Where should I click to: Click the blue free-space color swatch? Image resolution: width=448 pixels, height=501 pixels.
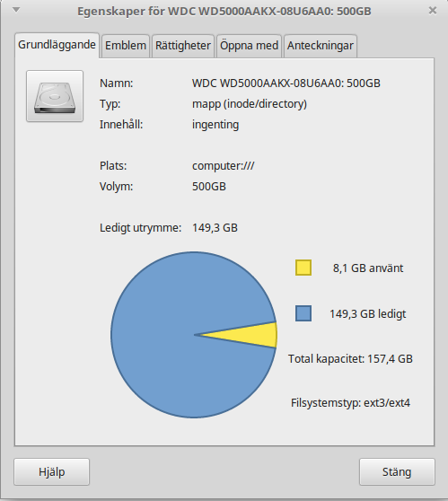point(303,313)
